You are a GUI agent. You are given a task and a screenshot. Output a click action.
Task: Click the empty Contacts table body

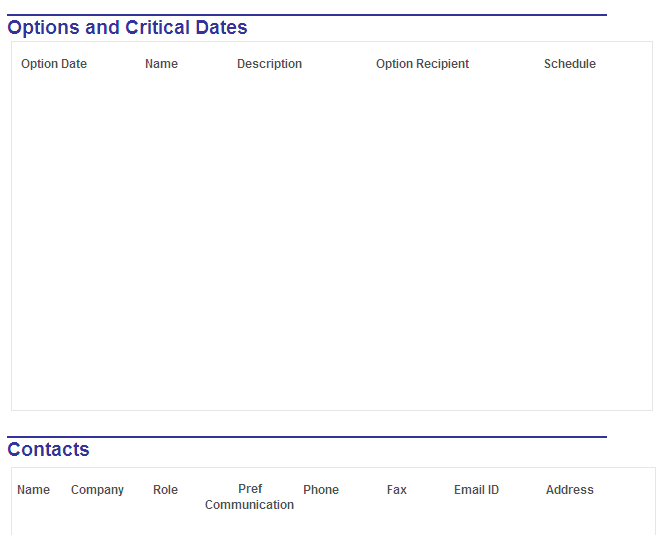[x=333, y=524]
